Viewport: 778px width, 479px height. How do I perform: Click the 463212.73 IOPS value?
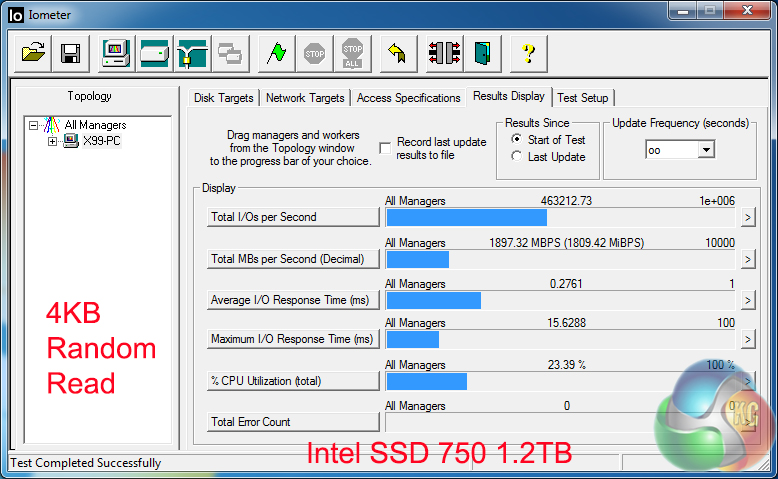coord(566,201)
